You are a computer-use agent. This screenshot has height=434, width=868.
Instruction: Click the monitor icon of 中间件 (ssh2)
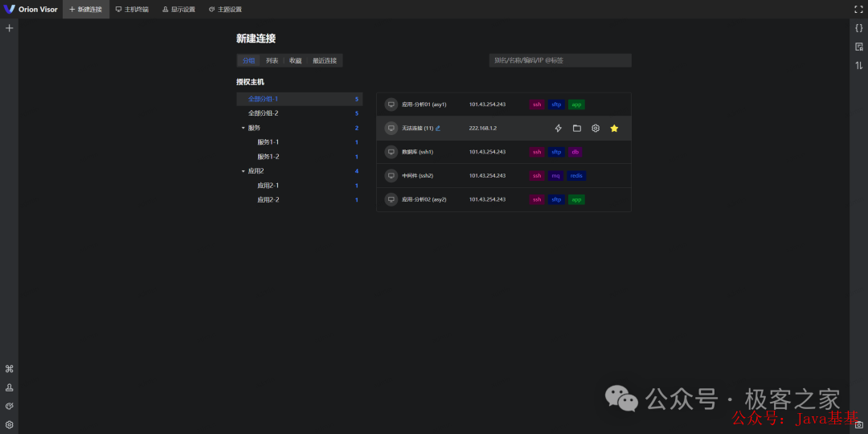coord(391,175)
